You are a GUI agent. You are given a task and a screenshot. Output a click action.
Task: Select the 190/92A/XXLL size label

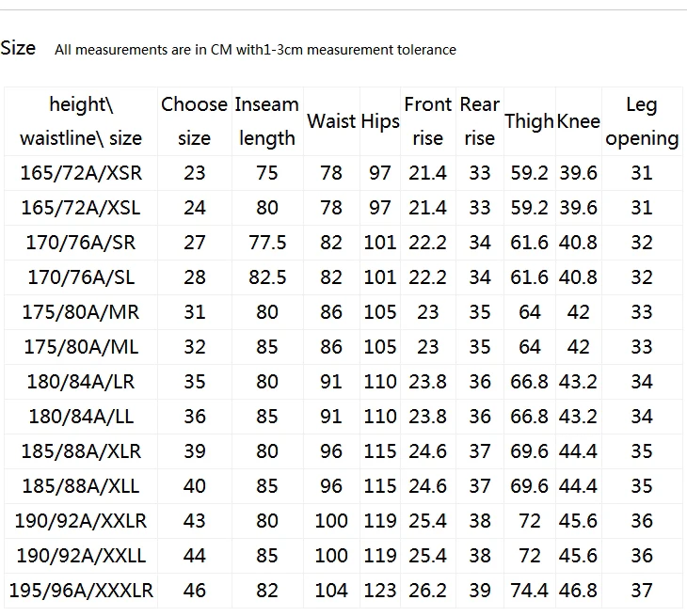coord(81,556)
